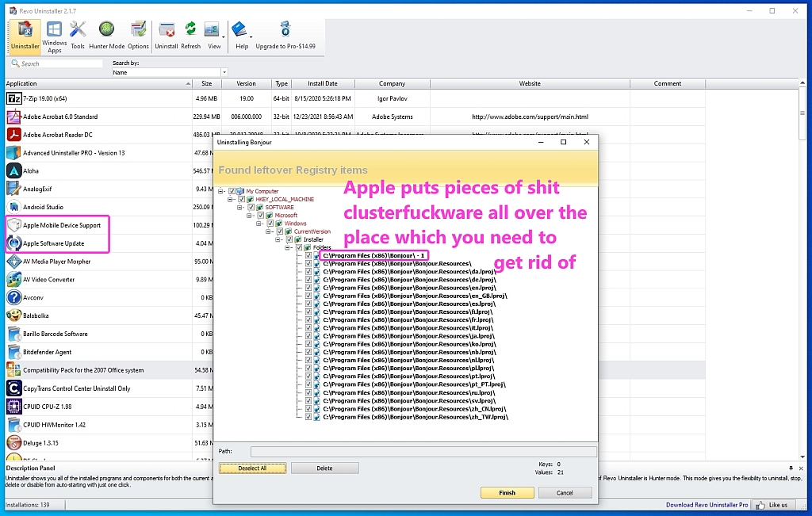Screen dimensions: 812x516
Task: Collapse the Microsoft tree node
Action: tap(250, 216)
